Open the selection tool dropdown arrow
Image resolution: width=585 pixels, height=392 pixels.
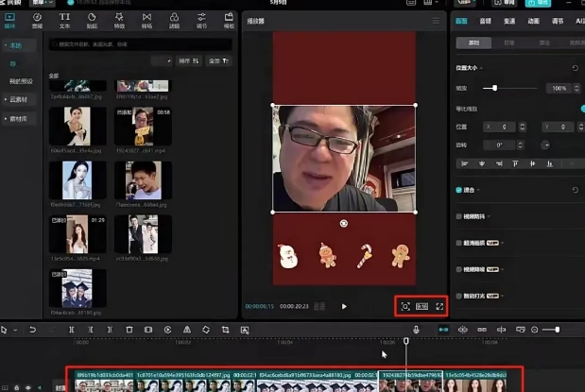[15, 330]
